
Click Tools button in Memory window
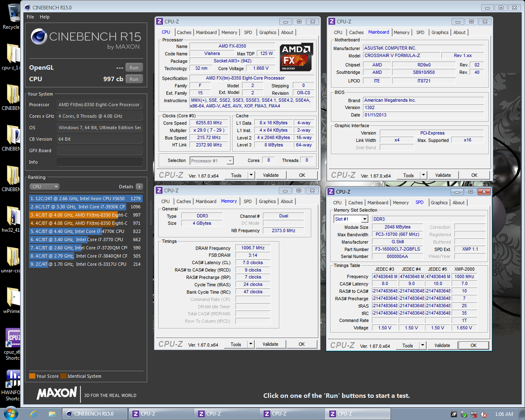click(236, 344)
